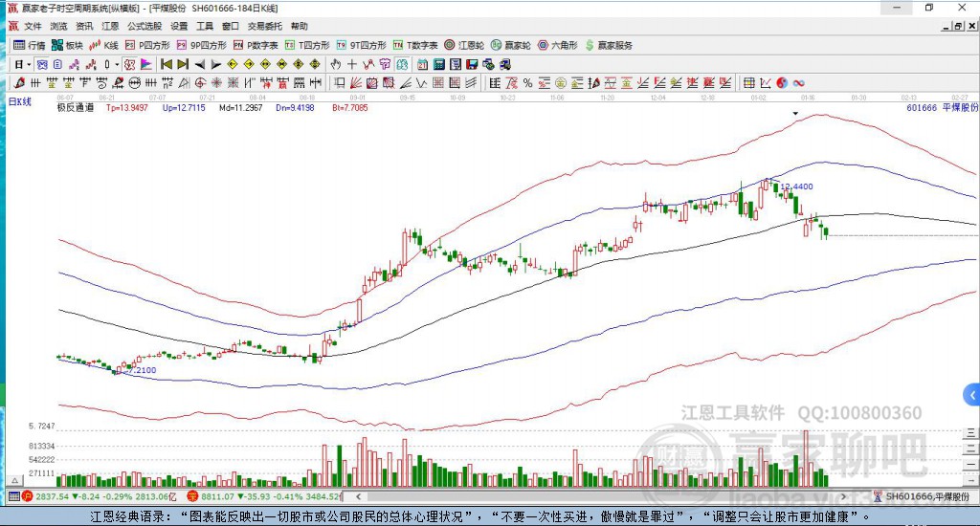Open the 公式选股 menu
This screenshot has height=526, width=980.
145,26
